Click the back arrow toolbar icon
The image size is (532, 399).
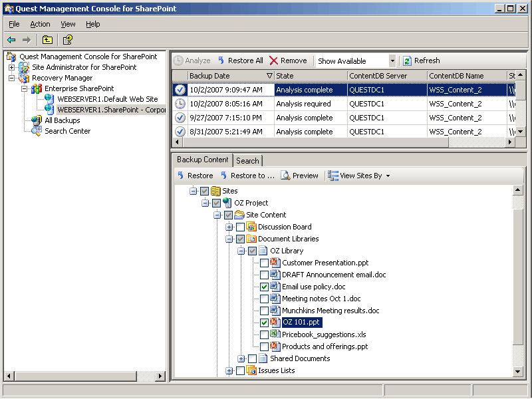pos(11,40)
